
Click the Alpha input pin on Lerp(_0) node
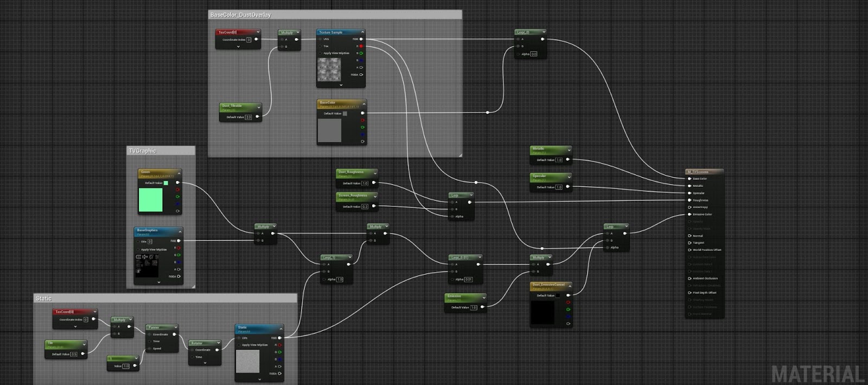[x=518, y=54]
